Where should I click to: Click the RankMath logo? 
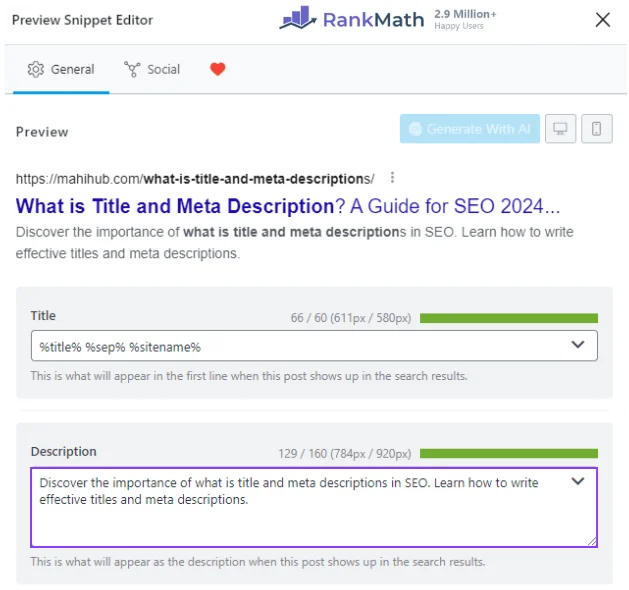tap(351, 18)
